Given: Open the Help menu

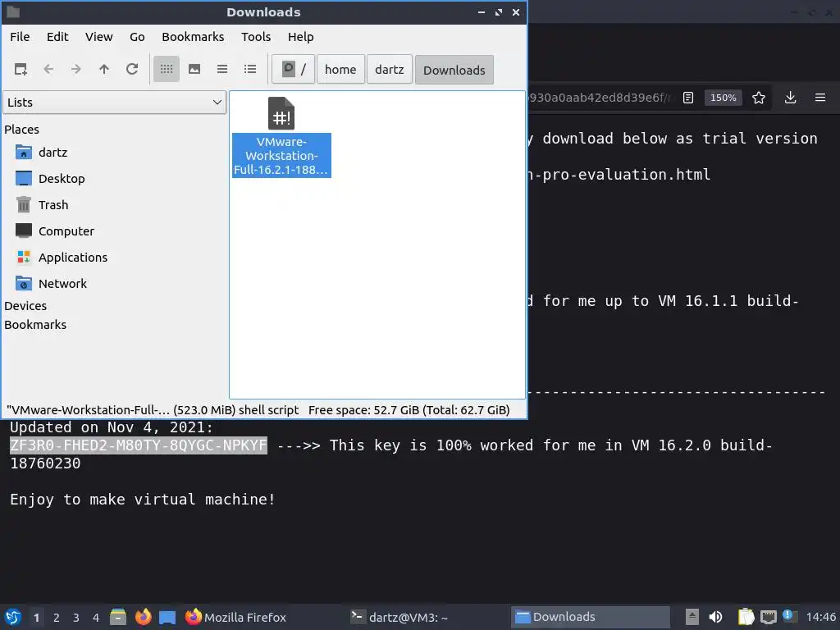Looking at the screenshot, I should click(300, 37).
